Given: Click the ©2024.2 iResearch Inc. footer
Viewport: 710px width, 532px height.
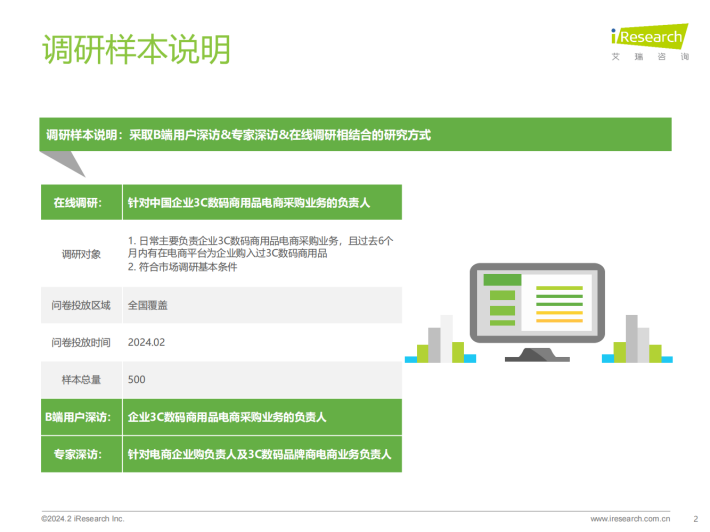Looking at the screenshot, I should point(82,519).
